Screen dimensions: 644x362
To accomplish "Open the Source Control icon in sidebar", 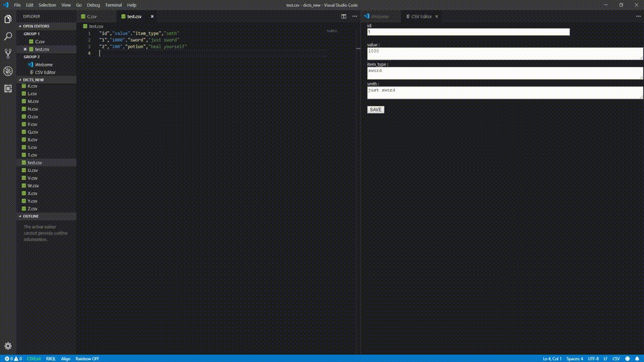I will pos(8,53).
